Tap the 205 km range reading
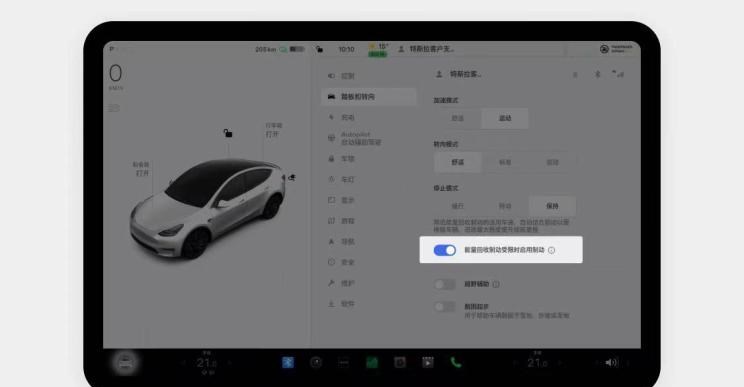This screenshot has height=387, width=744. [265, 49]
